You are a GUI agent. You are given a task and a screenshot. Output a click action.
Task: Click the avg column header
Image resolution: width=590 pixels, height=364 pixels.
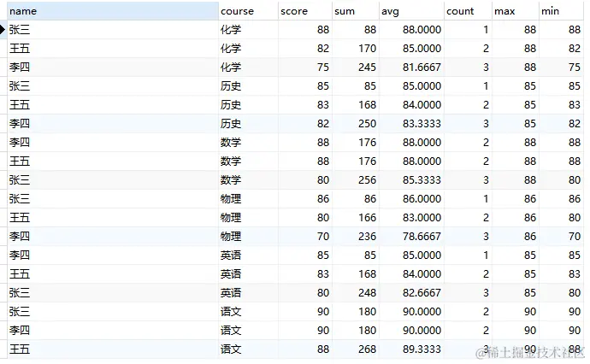pyautogui.click(x=411, y=11)
